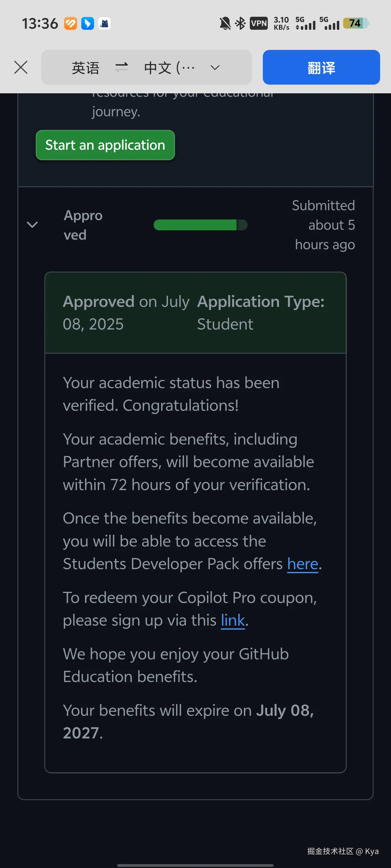The height and width of the screenshot is (868, 391).
Task: Open the Student Developer Pack 'here' link
Action: (x=303, y=564)
